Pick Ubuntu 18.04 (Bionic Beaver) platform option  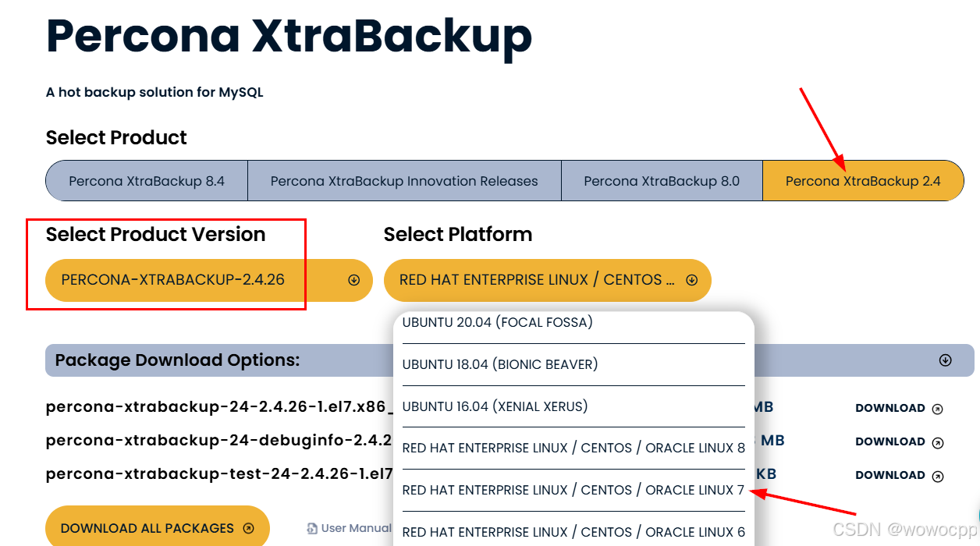tap(573, 364)
